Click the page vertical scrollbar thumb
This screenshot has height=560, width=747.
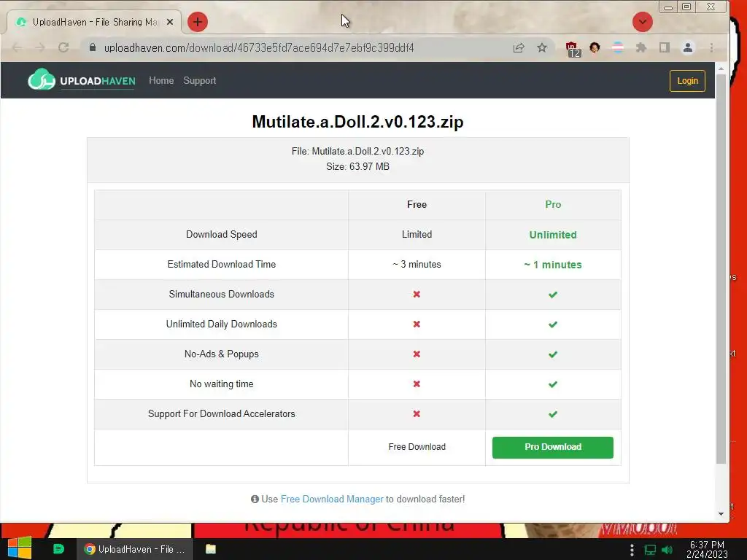(x=721, y=269)
